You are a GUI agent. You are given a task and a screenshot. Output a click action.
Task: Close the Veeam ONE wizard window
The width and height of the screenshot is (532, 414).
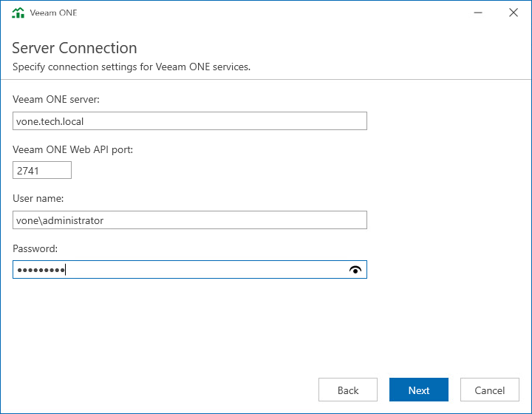[x=514, y=13]
